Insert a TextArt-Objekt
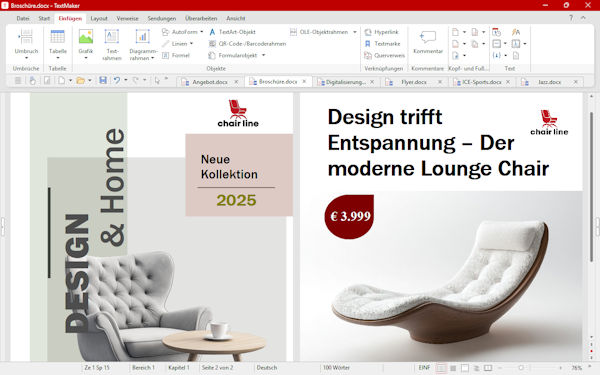 click(232, 32)
